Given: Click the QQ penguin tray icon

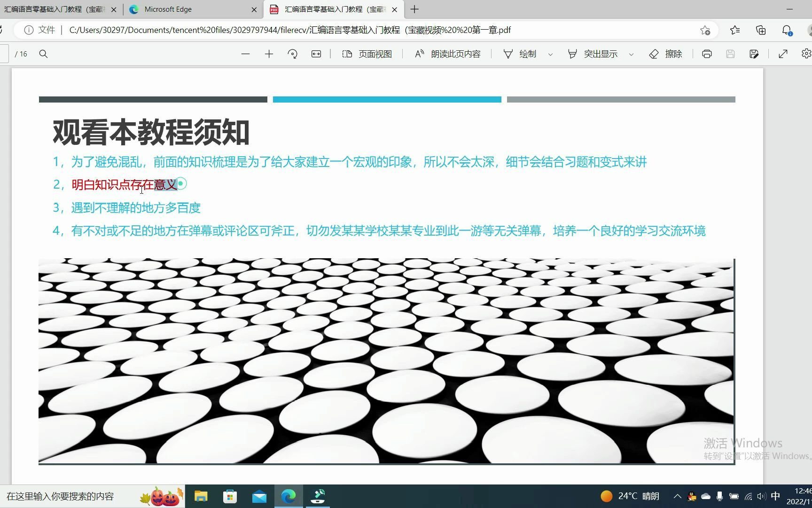Looking at the screenshot, I should pos(691,496).
